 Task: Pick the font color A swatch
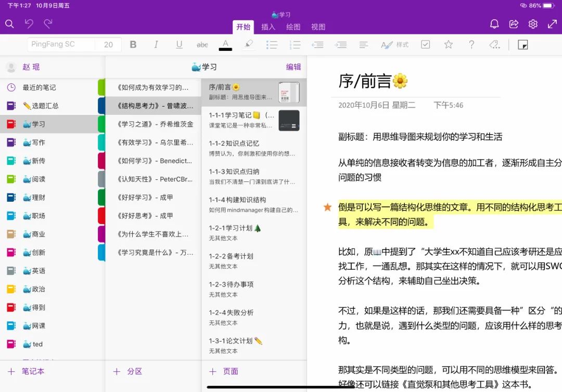[225, 45]
